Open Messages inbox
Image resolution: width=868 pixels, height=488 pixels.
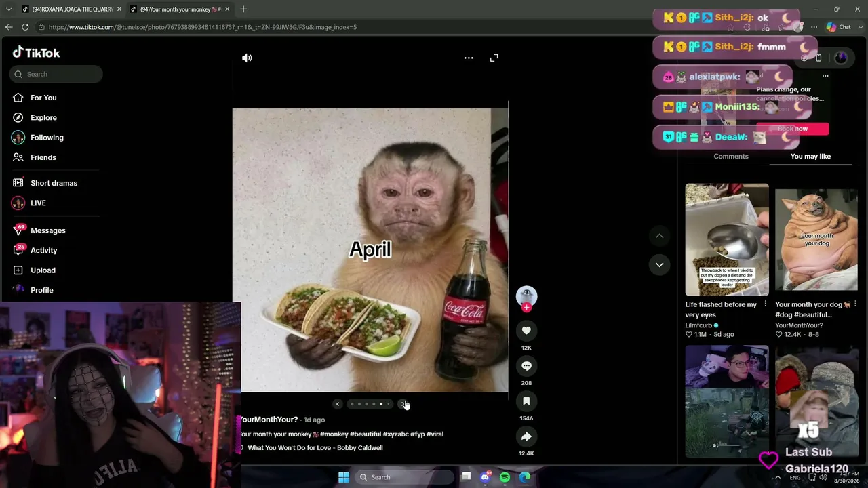[x=39, y=230]
